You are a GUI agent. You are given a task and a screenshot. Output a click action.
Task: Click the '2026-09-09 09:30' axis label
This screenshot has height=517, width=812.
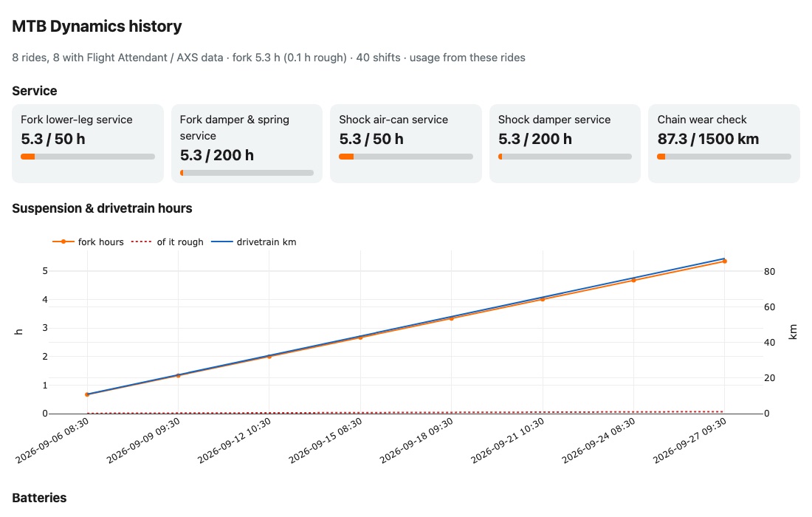tap(143, 441)
